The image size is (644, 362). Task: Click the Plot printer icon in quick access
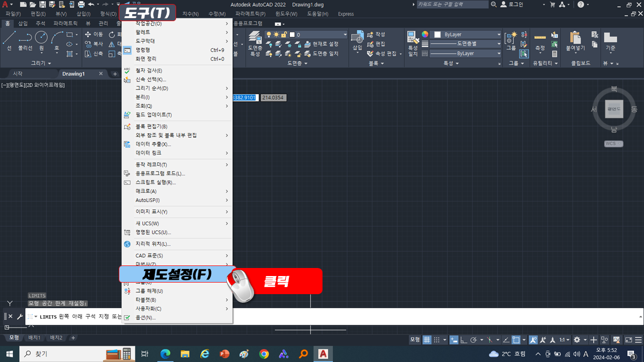tap(82, 5)
